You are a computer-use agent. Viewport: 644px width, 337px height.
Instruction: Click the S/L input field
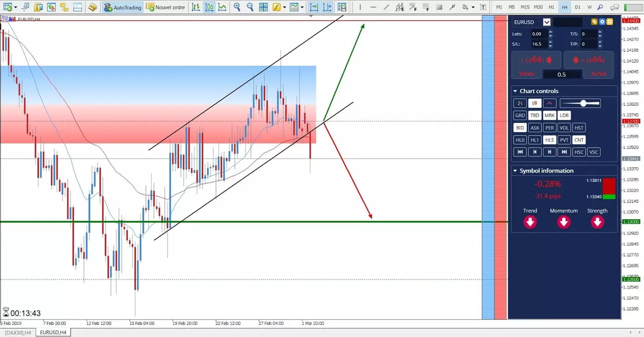pyautogui.click(x=539, y=44)
